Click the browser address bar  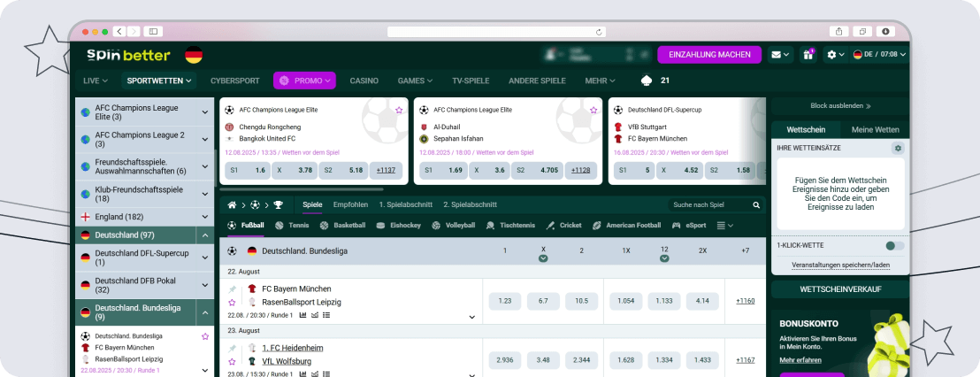[497, 31]
